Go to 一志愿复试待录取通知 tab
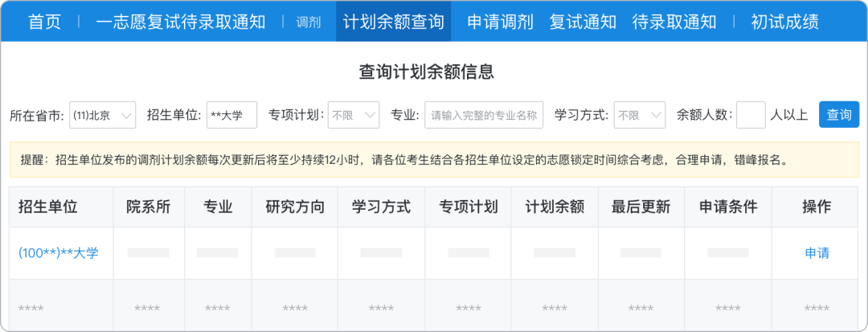This screenshot has height=332, width=868. pyautogui.click(x=180, y=22)
